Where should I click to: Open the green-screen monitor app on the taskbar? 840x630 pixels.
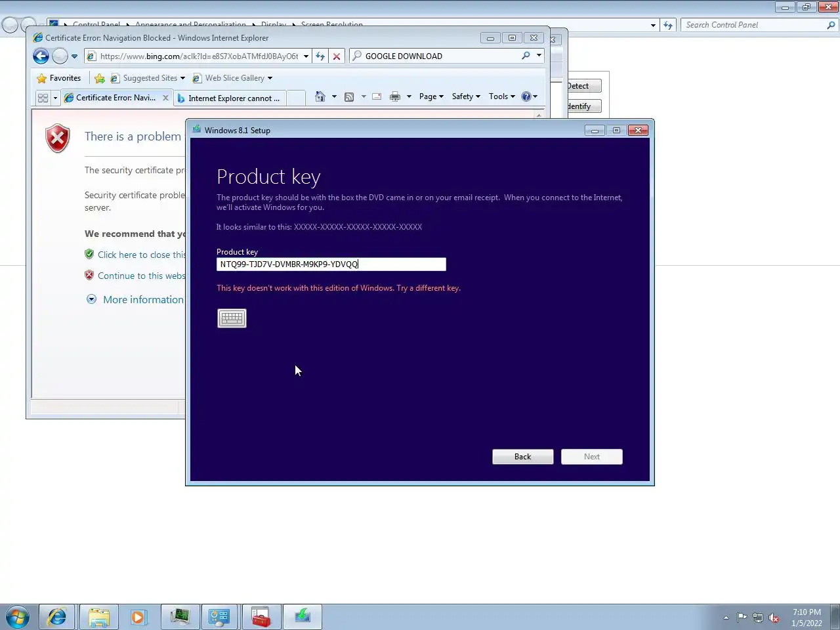pos(179,617)
